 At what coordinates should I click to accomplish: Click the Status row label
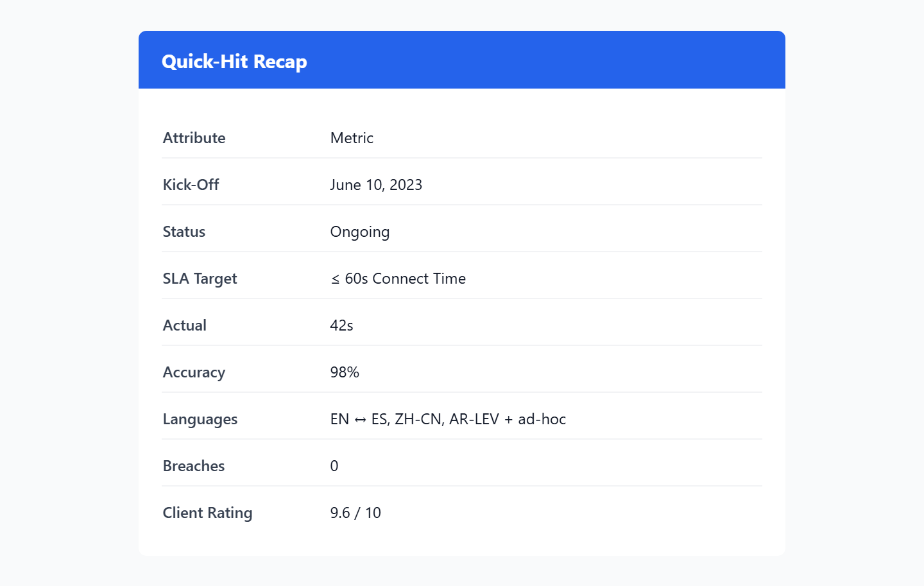pos(184,232)
